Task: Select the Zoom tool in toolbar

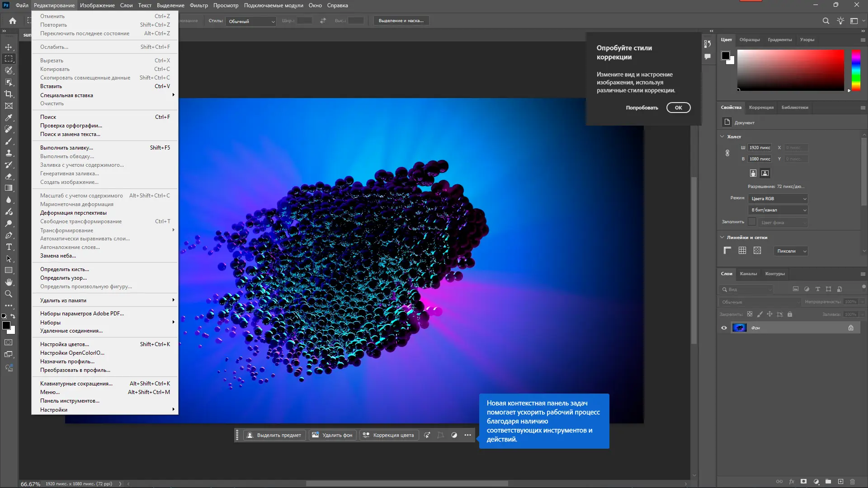Action: [x=9, y=294]
